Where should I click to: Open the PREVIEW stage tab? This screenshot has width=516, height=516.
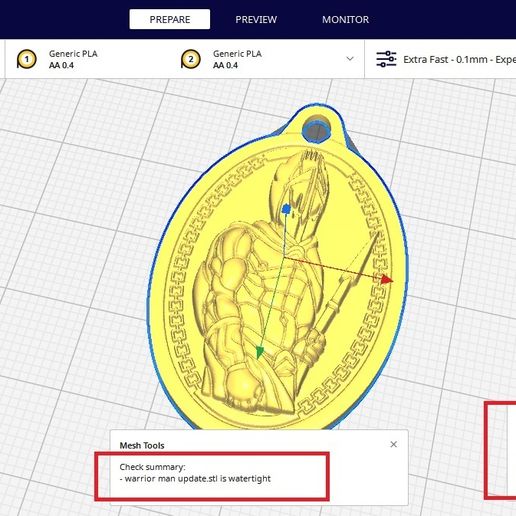coord(256,19)
